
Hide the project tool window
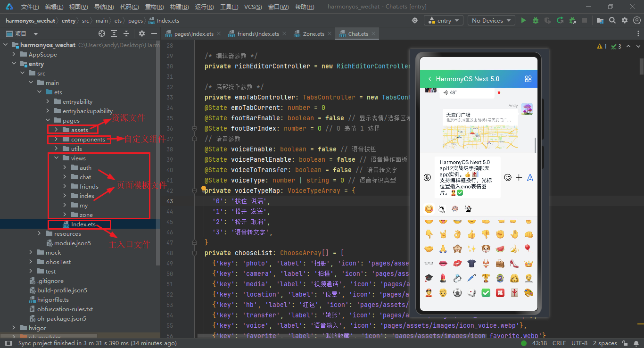tap(154, 34)
